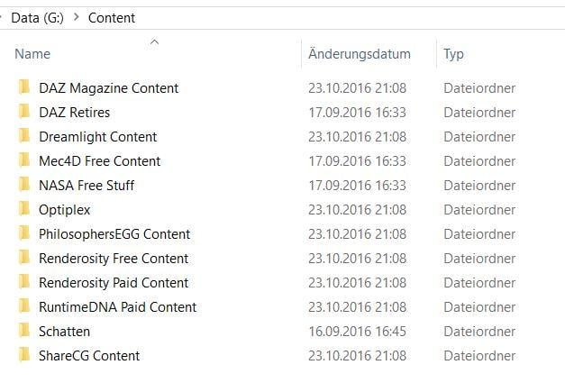This screenshot has width=565, height=392.
Task: Select RuntimeDNA Paid Content folder name
Action: click(x=117, y=307)
